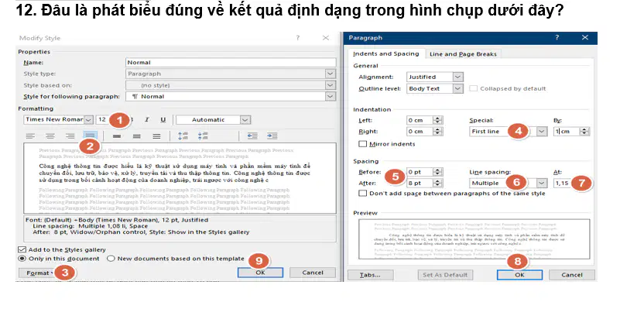Toggle the Underline formatting icon
This screenshot has width=644, height=309.
coord(163,119)
